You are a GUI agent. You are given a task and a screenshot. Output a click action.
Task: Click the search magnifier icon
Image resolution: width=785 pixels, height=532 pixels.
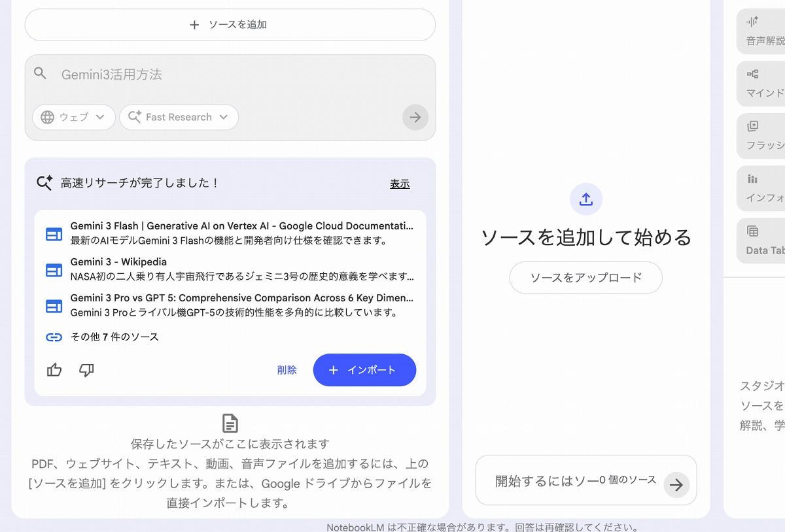41,74
